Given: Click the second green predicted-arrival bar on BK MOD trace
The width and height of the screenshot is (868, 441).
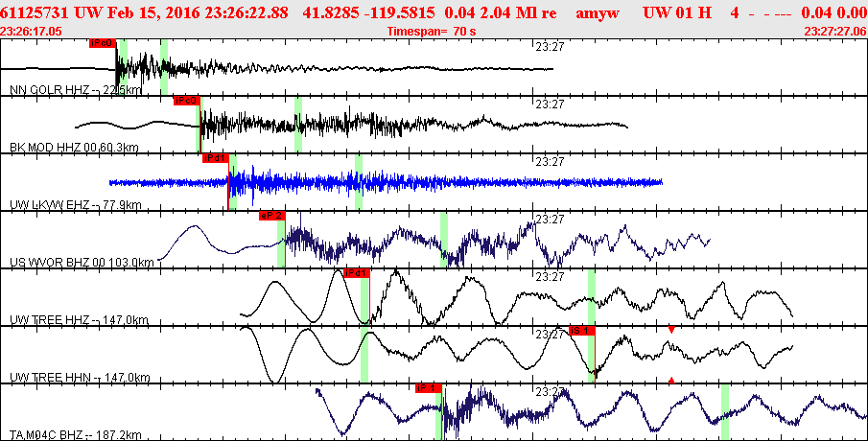Looking at the screenshot, I should [298, 125].
